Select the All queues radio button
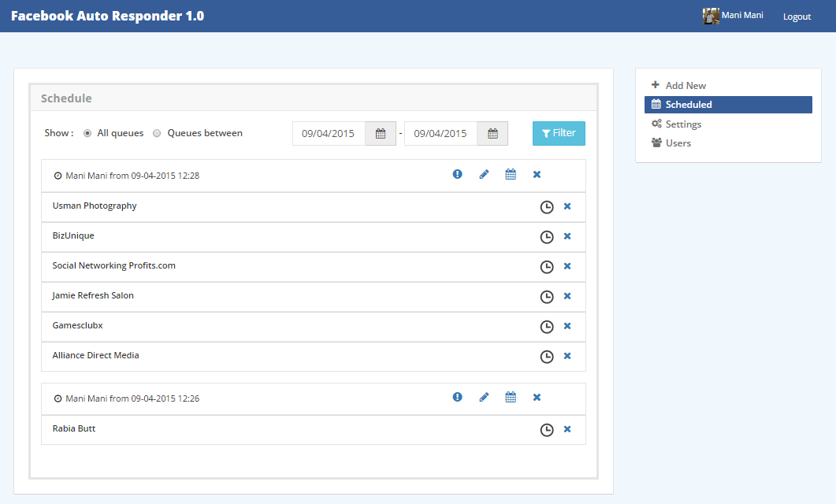Image resolution: width=836 pixels, height=504 pixels. (87, 133)
